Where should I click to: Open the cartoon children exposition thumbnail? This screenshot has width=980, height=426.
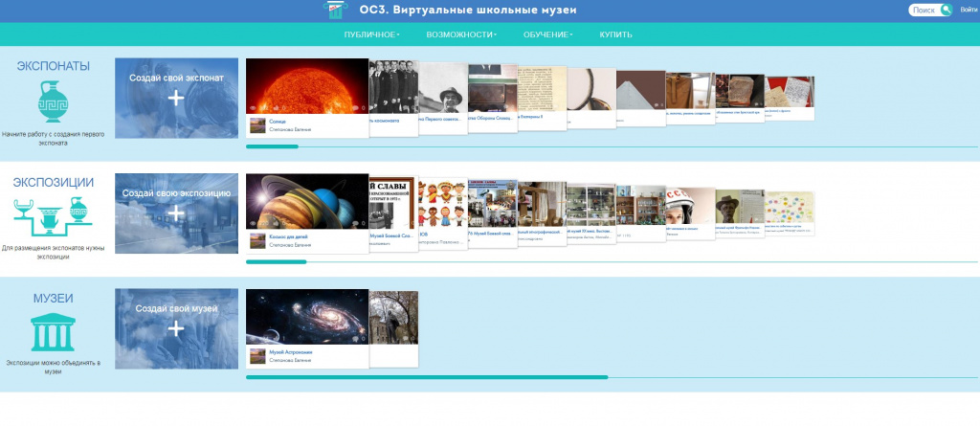(443, 203)
